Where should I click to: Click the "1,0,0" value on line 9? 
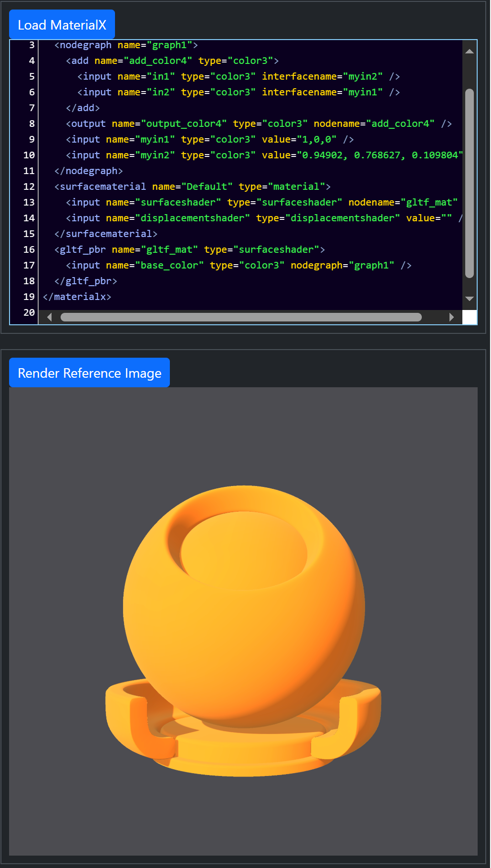click(x=317, y=139)
